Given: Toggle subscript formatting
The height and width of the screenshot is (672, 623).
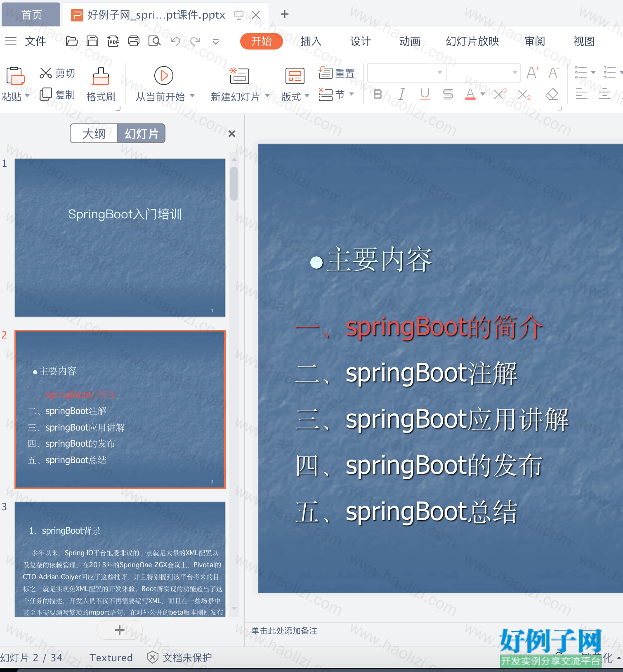Looking at the screenshot, I should [524, 95].
